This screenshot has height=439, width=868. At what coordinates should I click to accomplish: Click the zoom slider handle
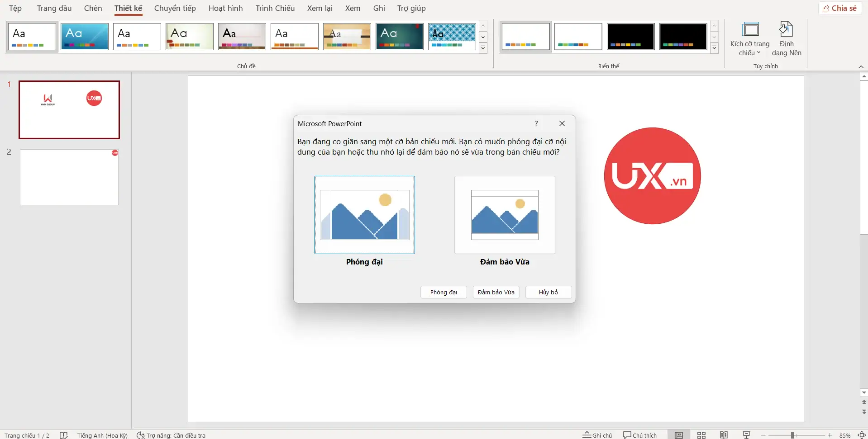792,435
